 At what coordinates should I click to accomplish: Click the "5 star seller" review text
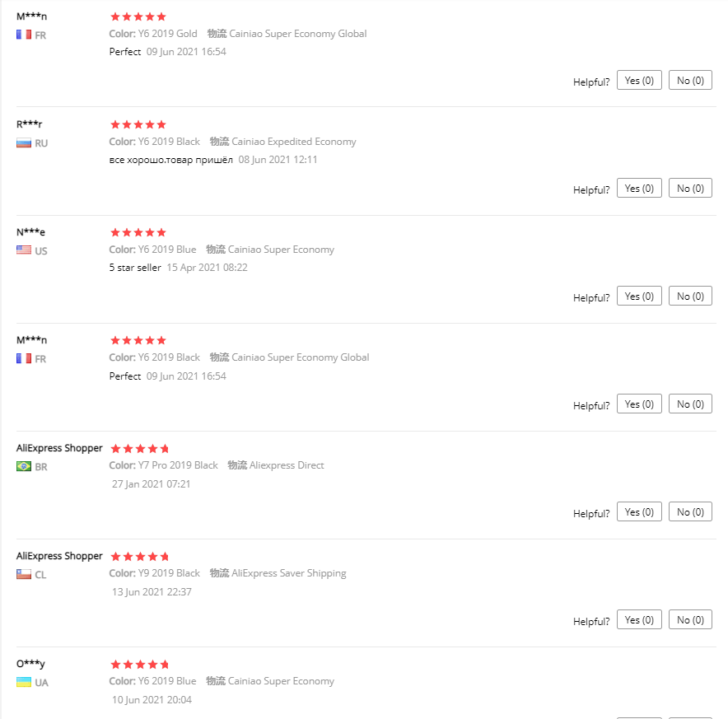click(135, 268)
